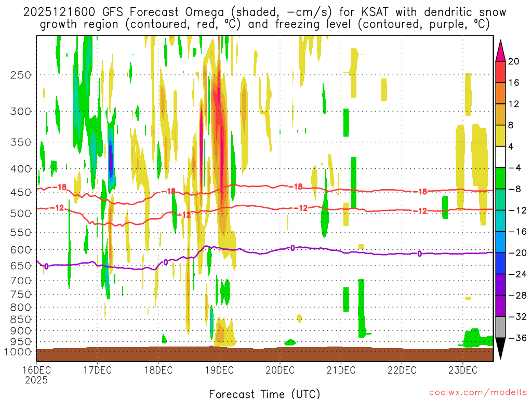Image resolution: width=532 pixels, height=399 pixels.
Task: Click the yellow 4 to 8 colorbar swatch
Action: [x=500, y=136]
